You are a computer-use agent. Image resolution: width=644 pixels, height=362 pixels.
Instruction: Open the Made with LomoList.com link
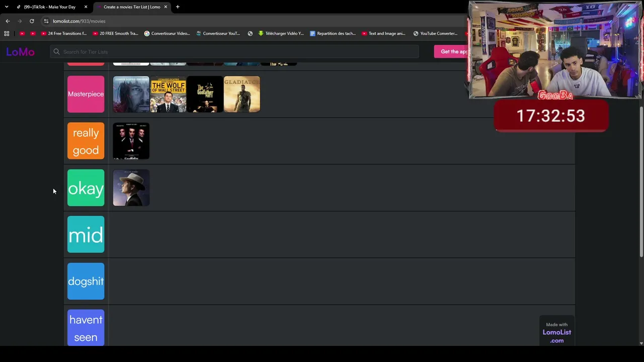click(556, 332)
